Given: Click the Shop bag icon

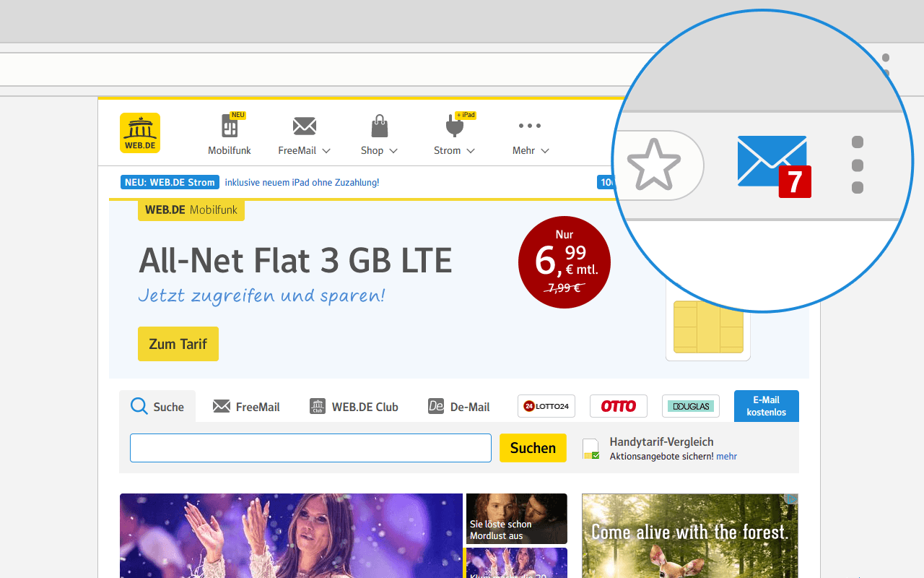Looking at the screenshot, I should tap(380, 126).
